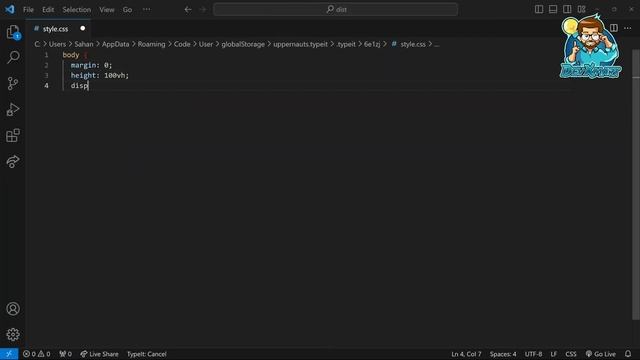Open the Search view in activity bar
Viewport: 640px width, 360px height.
(13, 57)
